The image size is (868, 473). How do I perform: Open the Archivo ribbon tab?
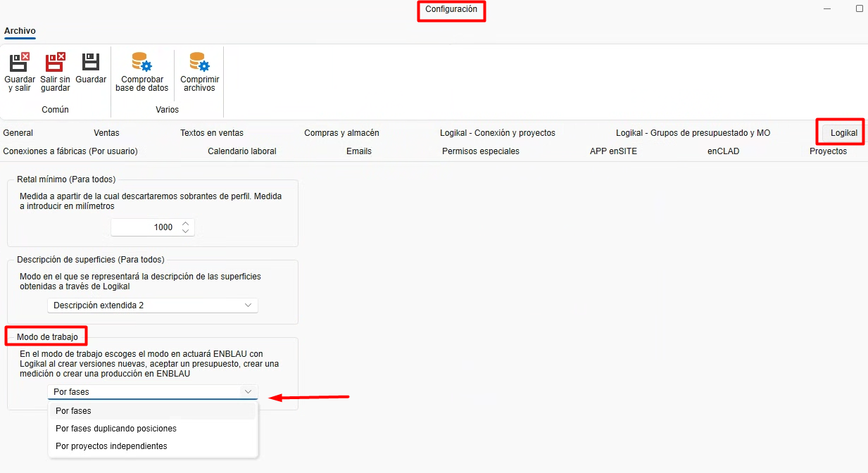tap(20, 31)
